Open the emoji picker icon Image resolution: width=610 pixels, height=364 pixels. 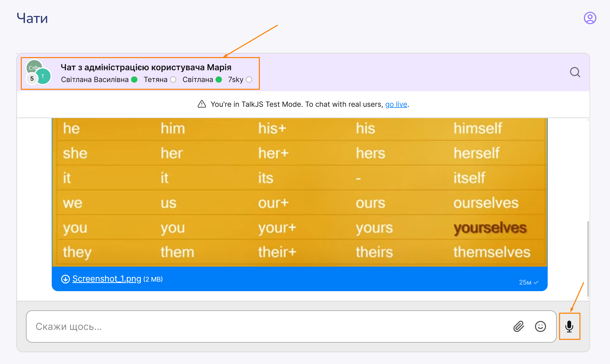tap(540, 326)
